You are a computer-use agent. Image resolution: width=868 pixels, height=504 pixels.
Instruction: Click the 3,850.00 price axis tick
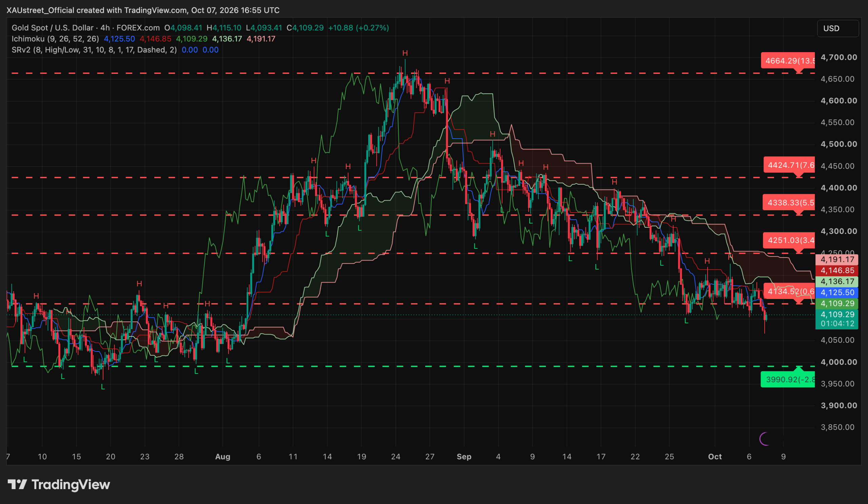(x=838, y=427)
